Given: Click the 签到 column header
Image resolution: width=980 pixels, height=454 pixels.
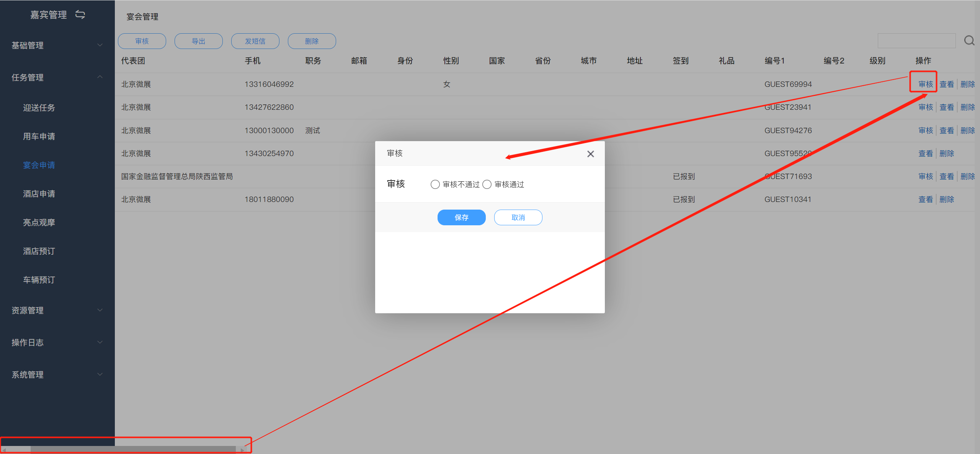Looking at the screenshot, I should 681,60.
